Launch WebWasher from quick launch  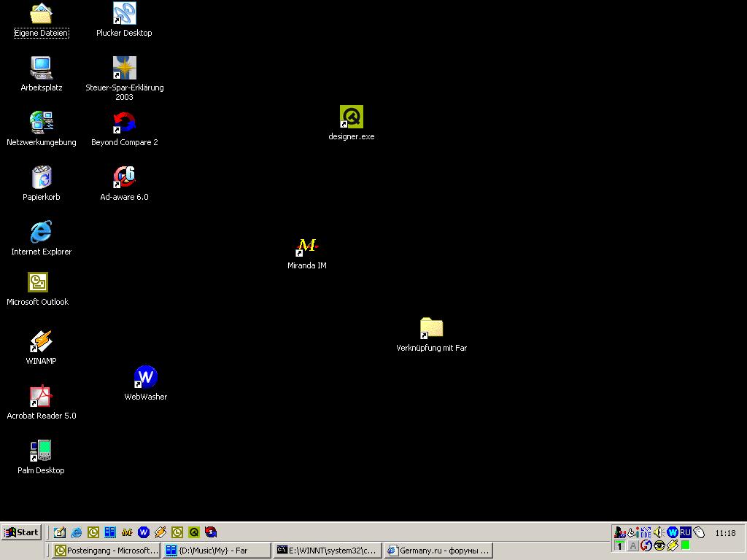coord(144,532)
